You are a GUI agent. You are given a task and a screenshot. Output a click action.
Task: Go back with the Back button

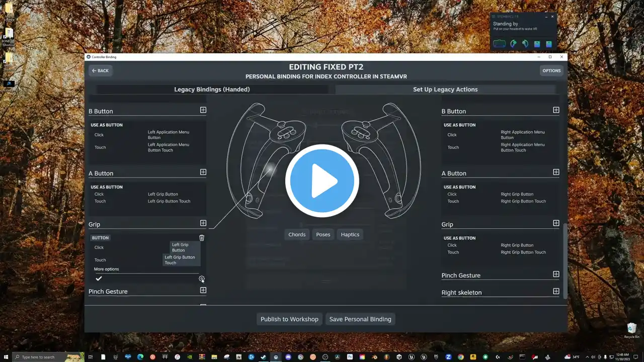click(100, 70)
